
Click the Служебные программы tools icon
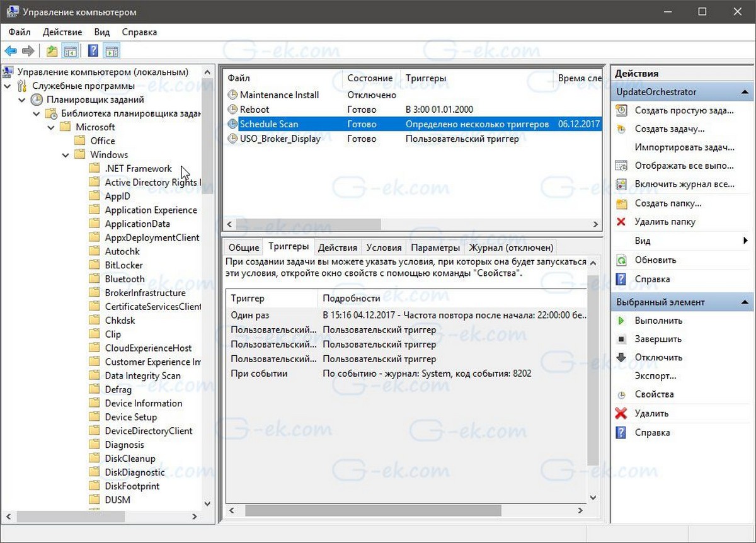[x=23, y=86]
